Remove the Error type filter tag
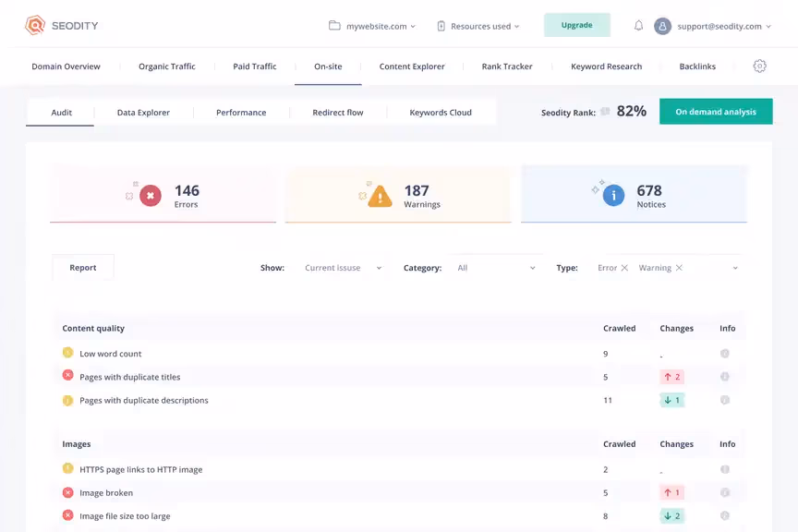The width and height of the screenshot is (798, 532). coord(624,268)
